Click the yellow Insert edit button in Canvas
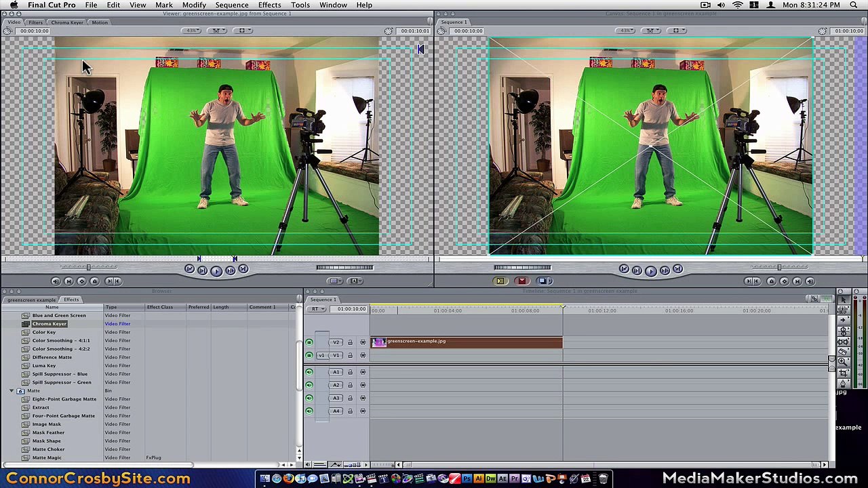 tap(500, 281)
